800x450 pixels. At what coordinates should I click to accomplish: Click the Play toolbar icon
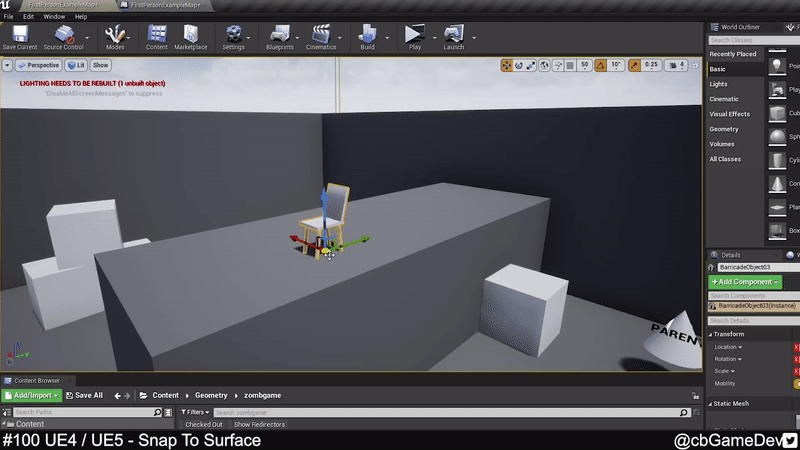coord(415,37)
